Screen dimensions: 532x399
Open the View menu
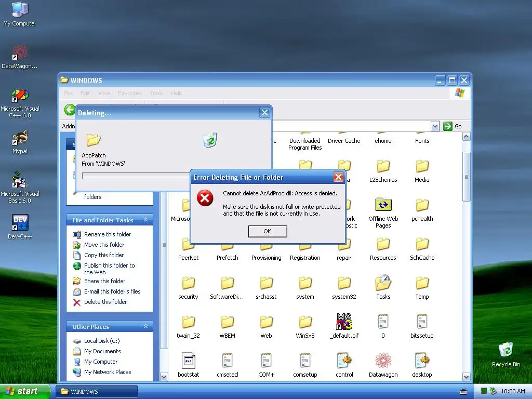tap(104, 93)
